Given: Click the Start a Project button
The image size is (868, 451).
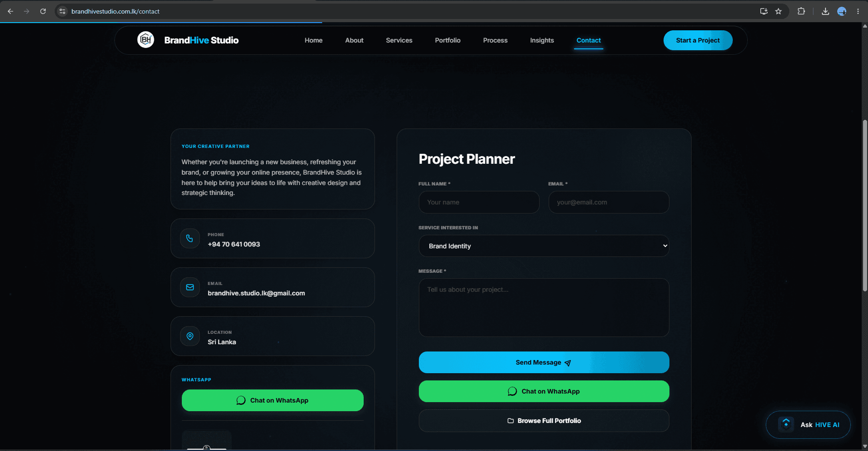Looking at the screenshot, I should point(698,40).
